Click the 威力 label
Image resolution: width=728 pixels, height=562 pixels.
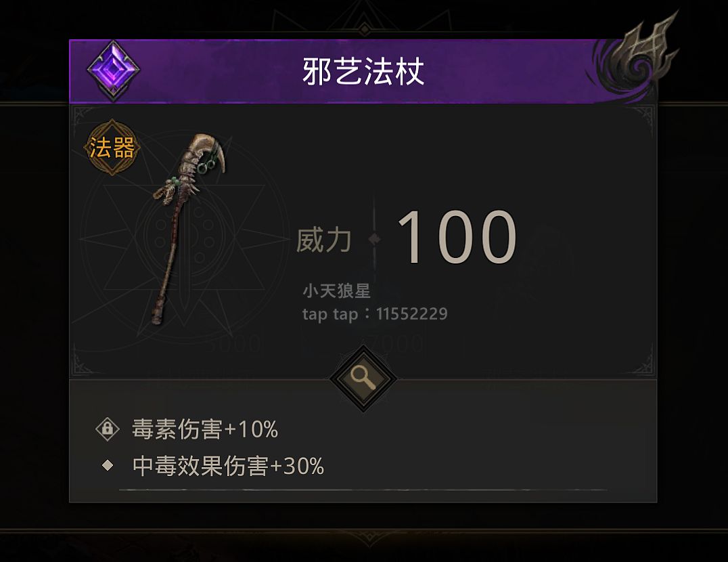click(324, 240)
